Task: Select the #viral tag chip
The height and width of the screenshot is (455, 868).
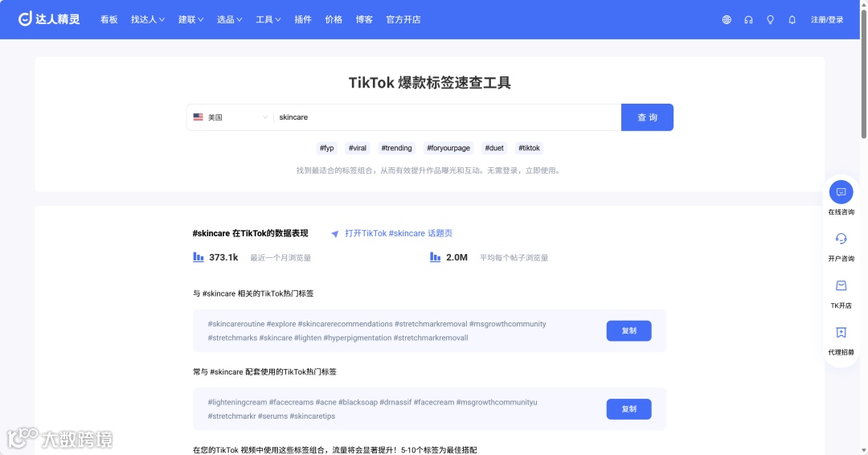Action: pyautogui.click(x=358, y=148)
